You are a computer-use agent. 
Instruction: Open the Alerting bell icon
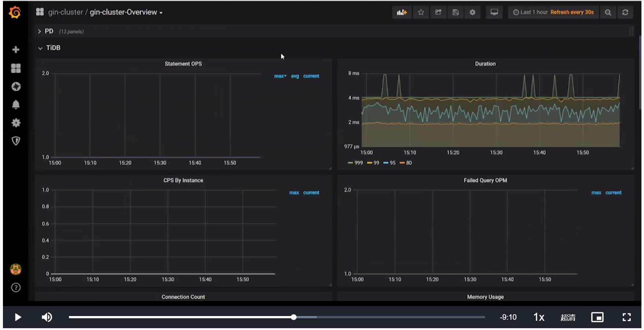pyautogui.click(x=16, y=105)
